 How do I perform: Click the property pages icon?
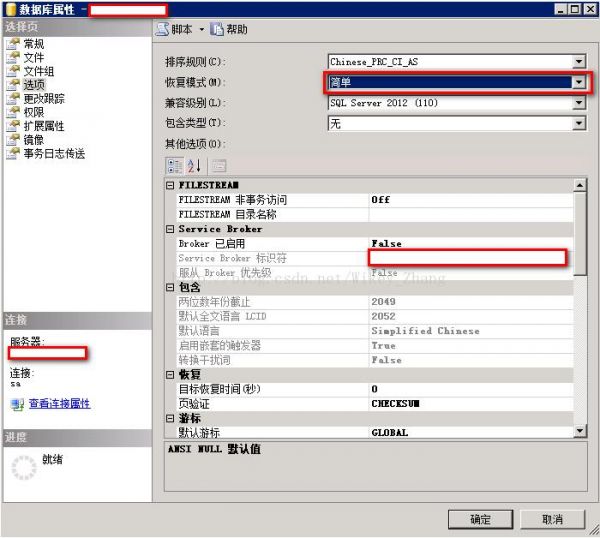click(x=219, y=166)
